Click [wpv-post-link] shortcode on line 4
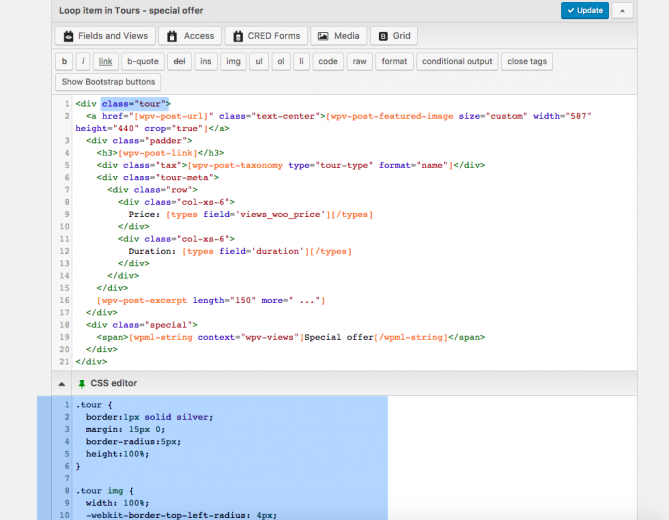669x520 pixels. (x=158, y=153)
